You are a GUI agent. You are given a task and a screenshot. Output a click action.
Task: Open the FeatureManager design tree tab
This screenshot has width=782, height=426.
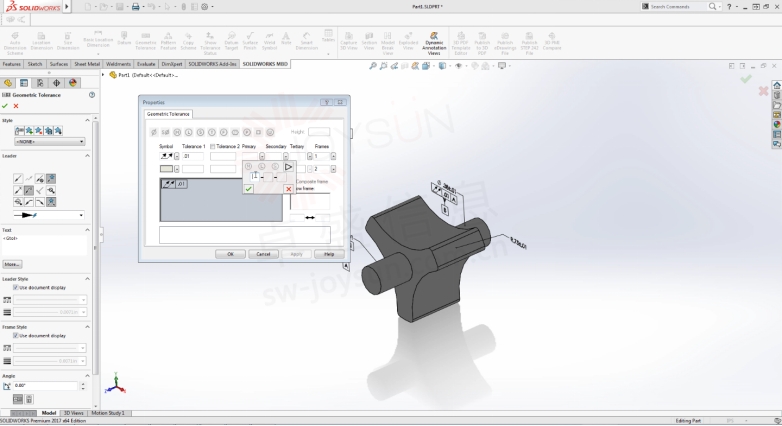pyautogui.click(x=8, y=83)
